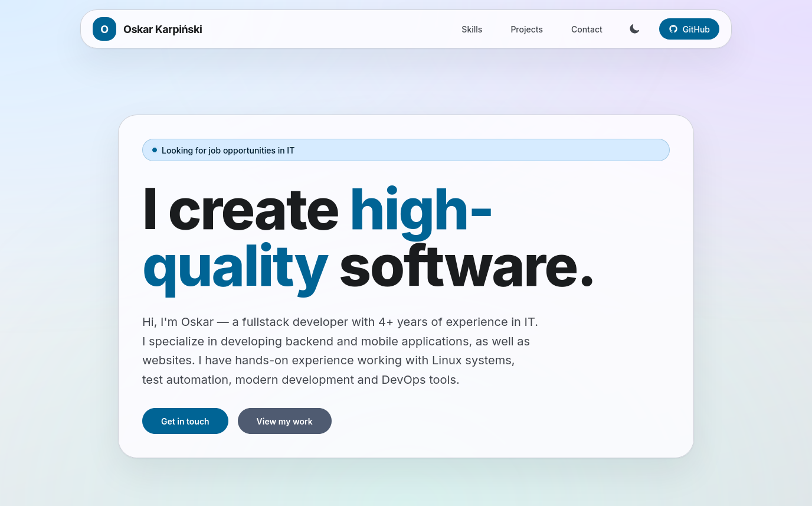Click the Oskar Karpiński site name

(162, 29)
